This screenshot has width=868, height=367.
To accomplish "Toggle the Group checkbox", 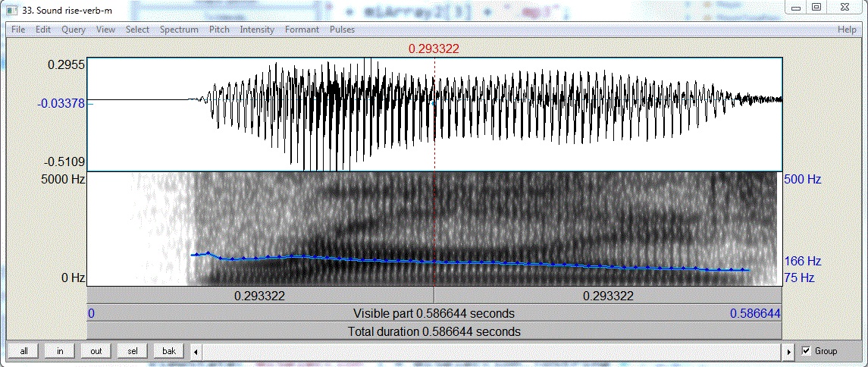I will pyautogui.click(x=806, y=351).
